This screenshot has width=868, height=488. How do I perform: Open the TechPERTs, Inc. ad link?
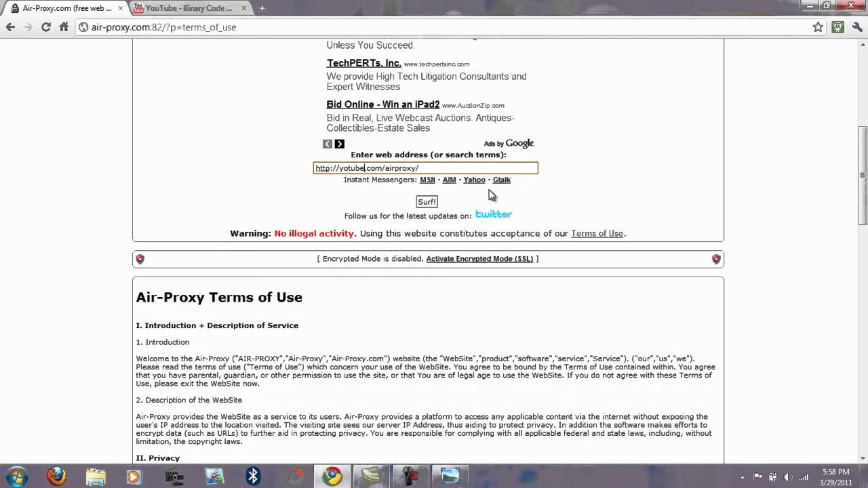[363, 63]
